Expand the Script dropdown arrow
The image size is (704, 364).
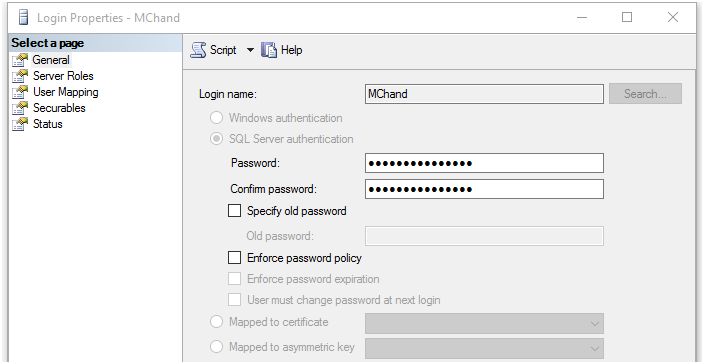250,50
